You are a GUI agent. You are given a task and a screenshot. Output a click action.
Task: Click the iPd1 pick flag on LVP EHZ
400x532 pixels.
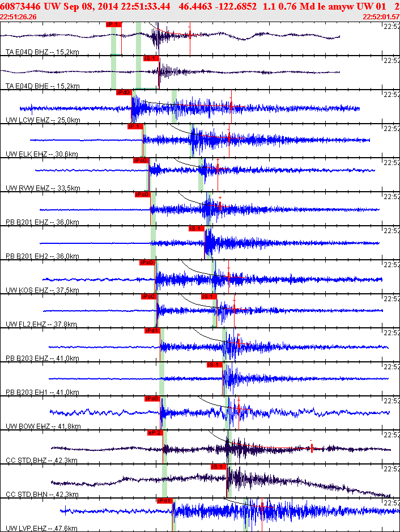tap(165, 500)
